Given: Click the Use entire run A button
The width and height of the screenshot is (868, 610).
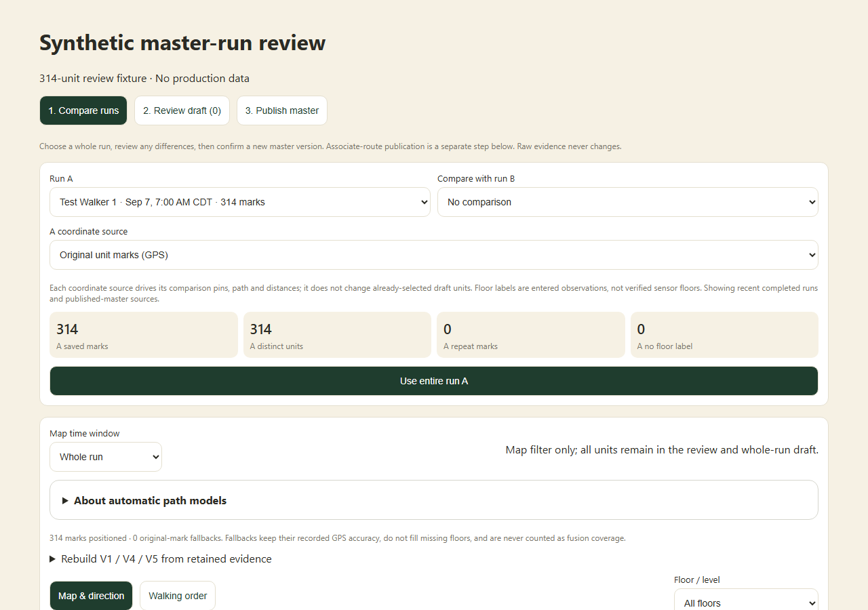Looking at the screenshot, I should point(434,381).
